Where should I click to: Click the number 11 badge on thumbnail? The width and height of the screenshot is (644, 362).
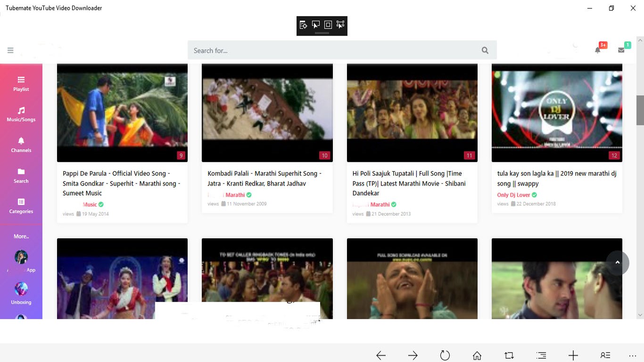coord(469,156)
